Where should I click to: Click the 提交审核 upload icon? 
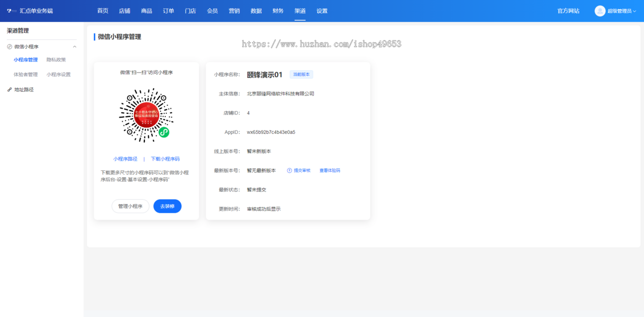coord(289,170)
